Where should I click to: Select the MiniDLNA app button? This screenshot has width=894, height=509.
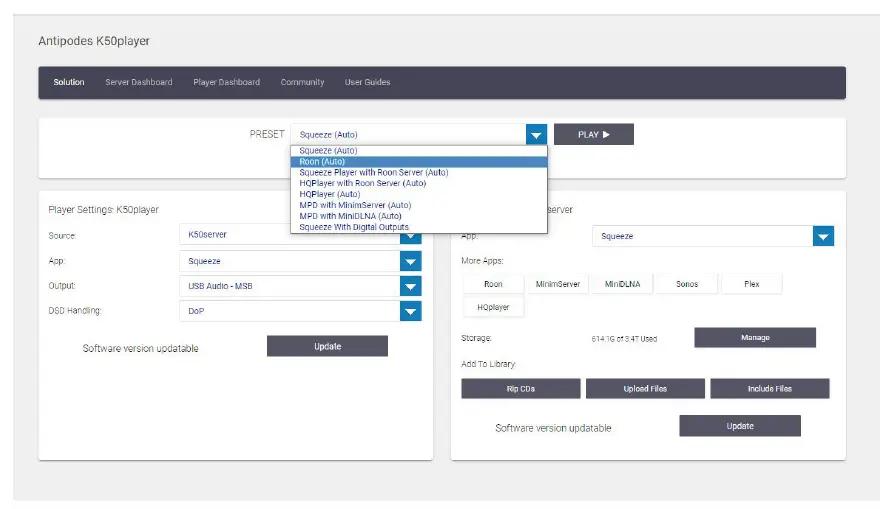point(623,284)
